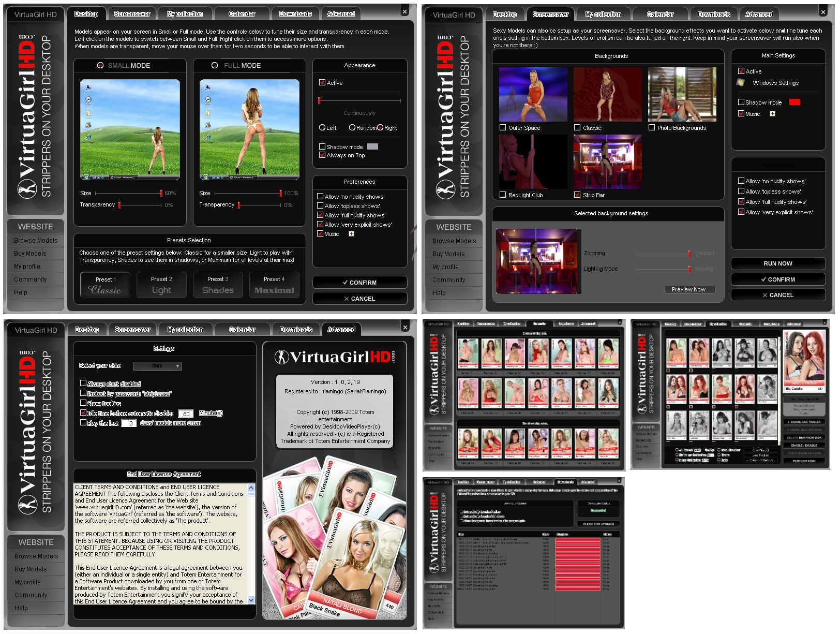The image size is (840, 634).
Task: Select the Photo Backgrounds thumbnail
Action: tap(682, 94)
